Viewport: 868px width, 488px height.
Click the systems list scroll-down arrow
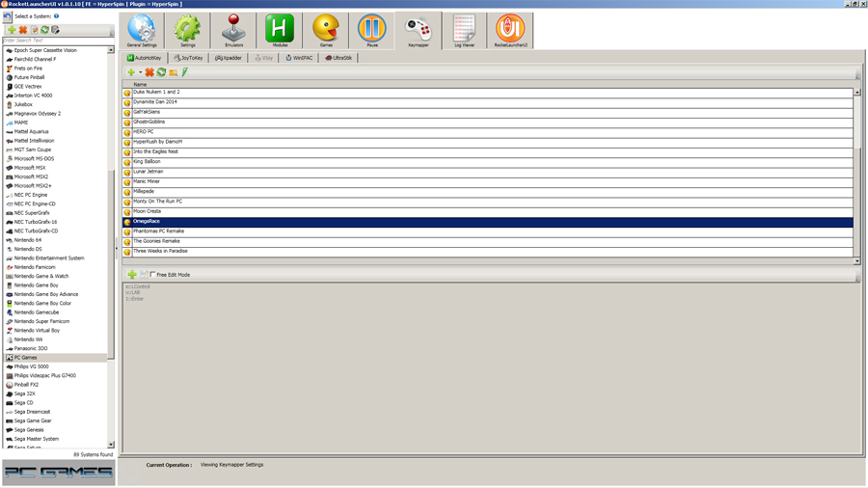click(111, 445)
